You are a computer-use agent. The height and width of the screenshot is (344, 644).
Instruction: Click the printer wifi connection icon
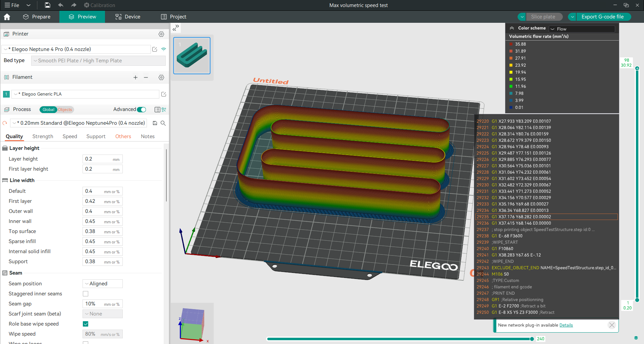(x=164, y=49)
